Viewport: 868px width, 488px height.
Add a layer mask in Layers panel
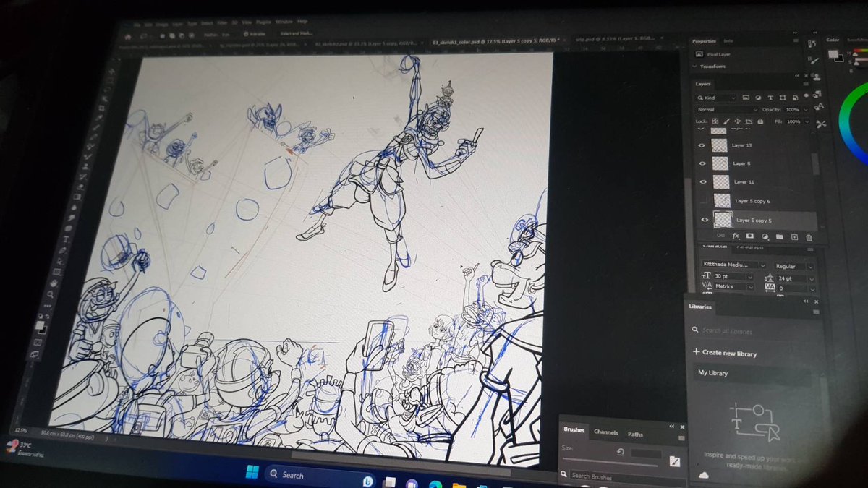750,236
